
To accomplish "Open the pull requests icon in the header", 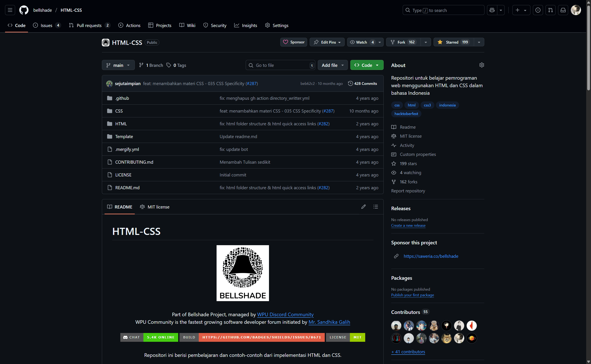I will pos(551,10).
